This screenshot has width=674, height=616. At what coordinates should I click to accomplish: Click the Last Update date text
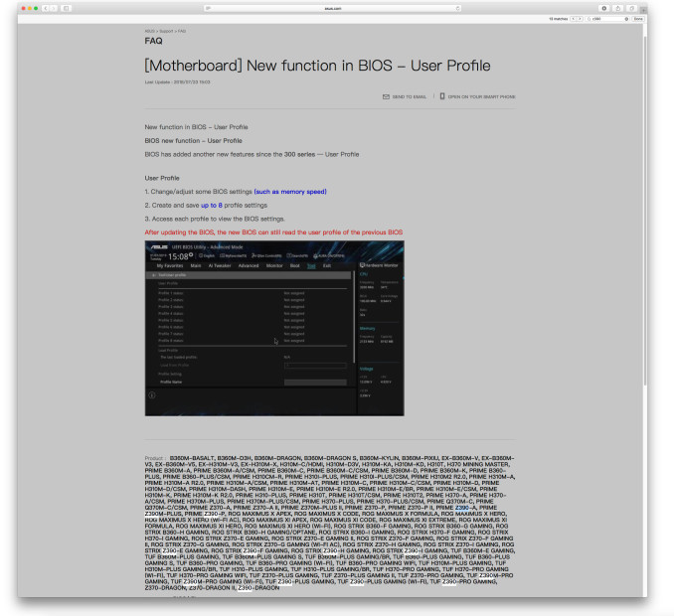[x=177, y=81]
